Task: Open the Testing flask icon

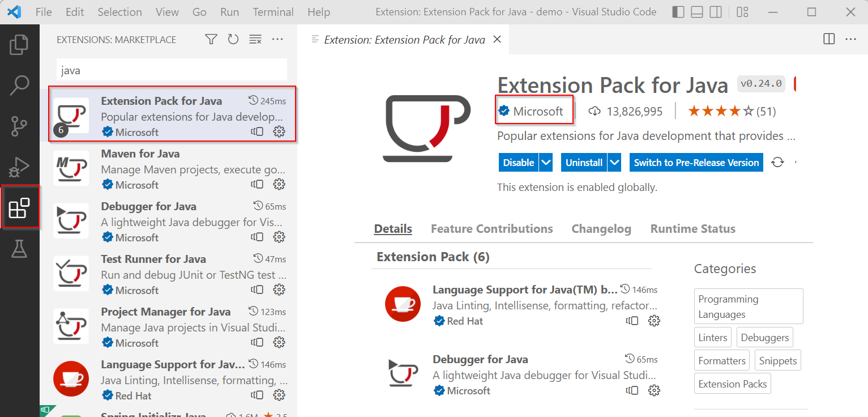Action: [x=19, y=249]
